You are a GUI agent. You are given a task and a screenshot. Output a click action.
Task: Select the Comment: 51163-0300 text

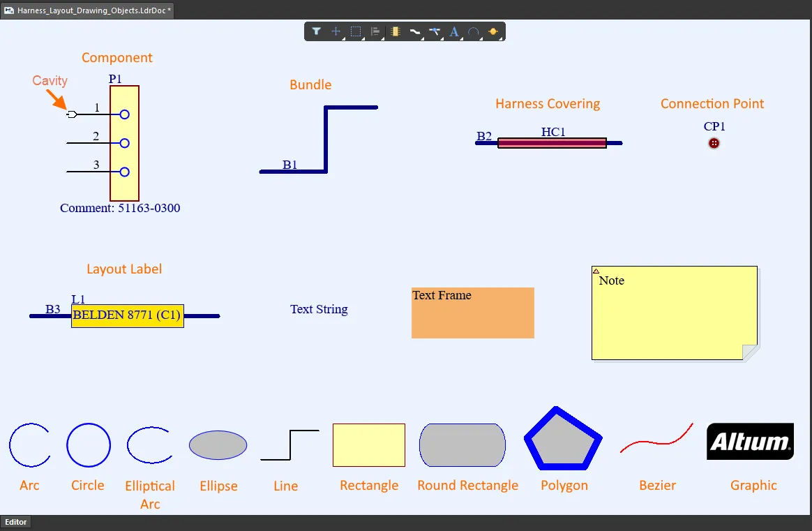[120, 208]
